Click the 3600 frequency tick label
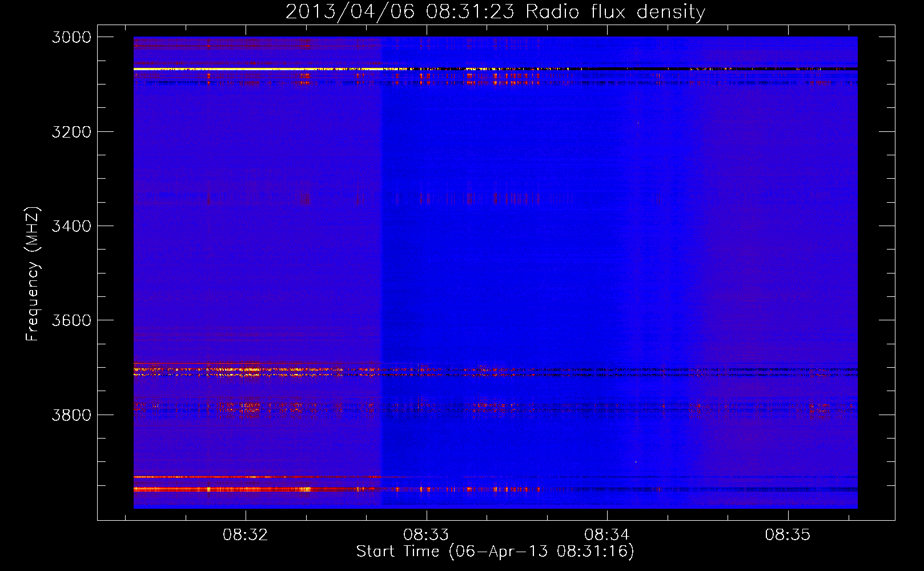Screen dimensions: 924x571 click(71, 320)
